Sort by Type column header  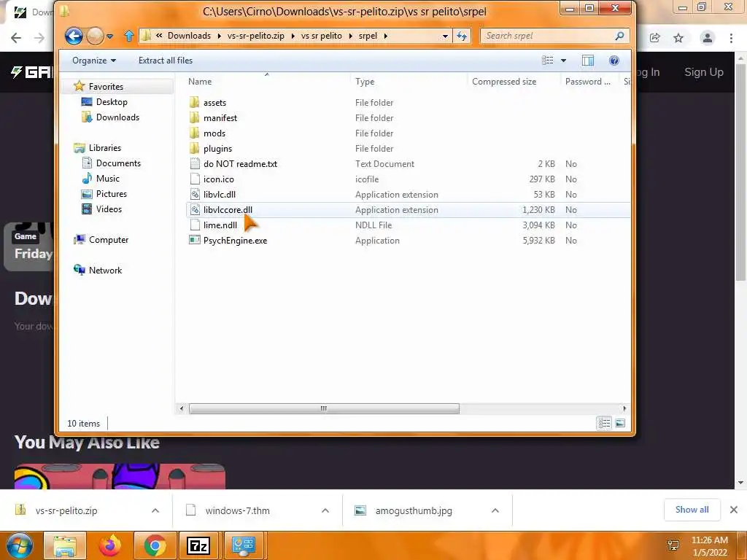365,82
